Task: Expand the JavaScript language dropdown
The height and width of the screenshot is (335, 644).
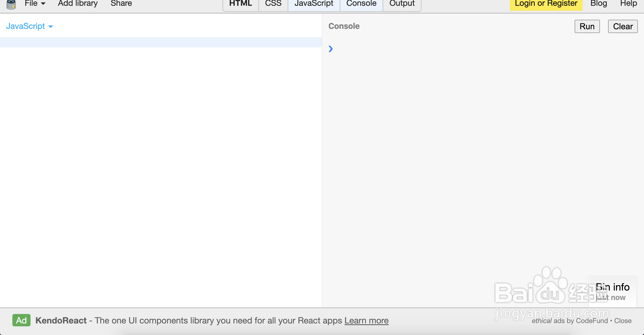Action: (29, 26)
